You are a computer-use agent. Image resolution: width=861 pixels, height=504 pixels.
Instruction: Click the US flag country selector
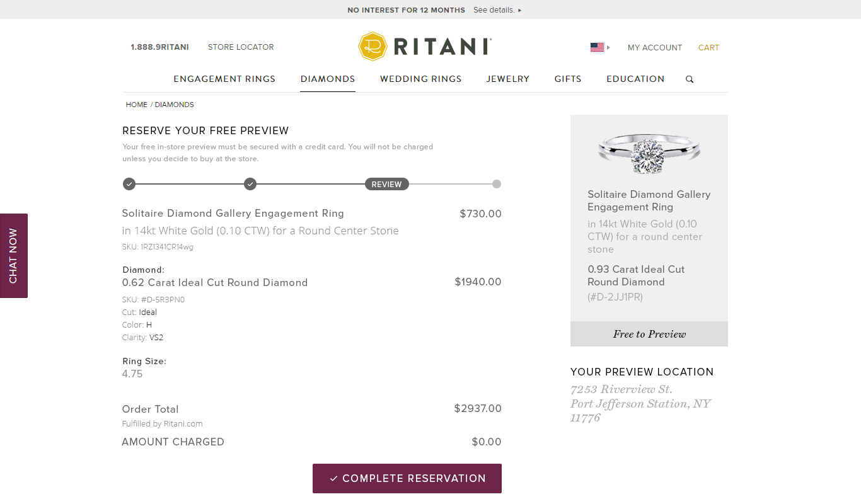click(597, 47)
